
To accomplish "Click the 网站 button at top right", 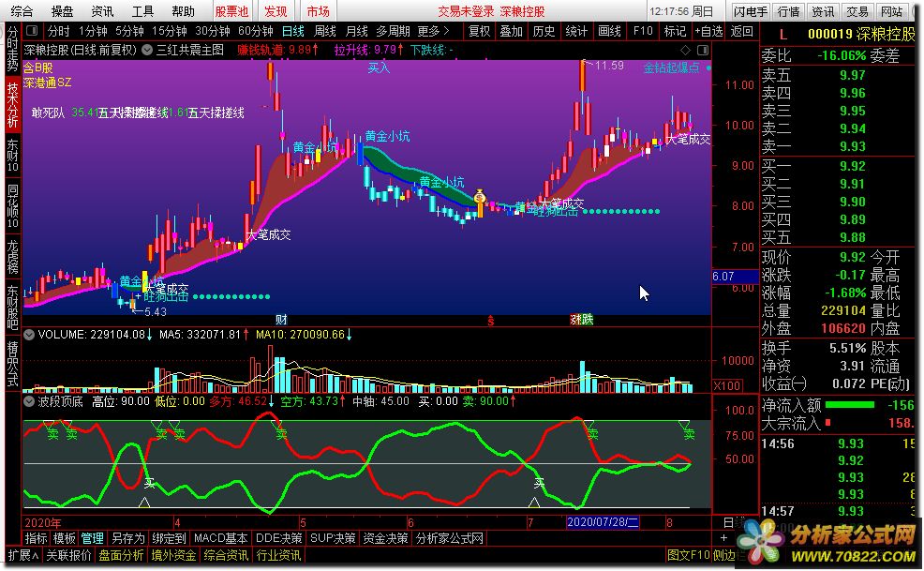I will coord(891,11).
